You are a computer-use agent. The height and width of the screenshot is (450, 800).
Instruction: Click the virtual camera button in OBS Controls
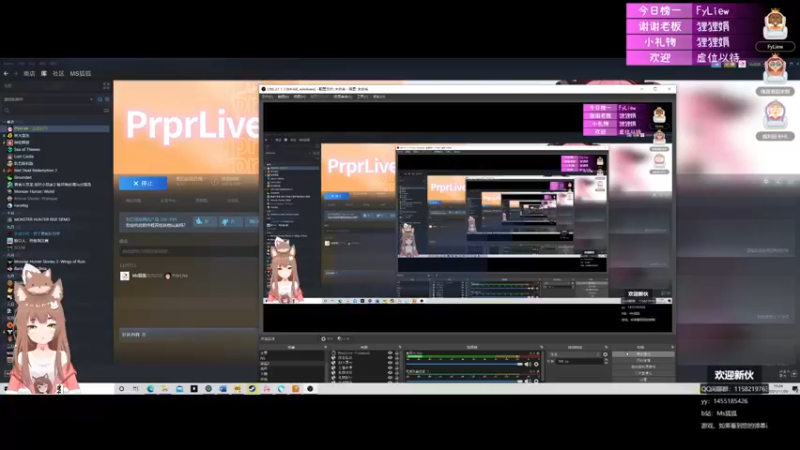pos(643,367)
